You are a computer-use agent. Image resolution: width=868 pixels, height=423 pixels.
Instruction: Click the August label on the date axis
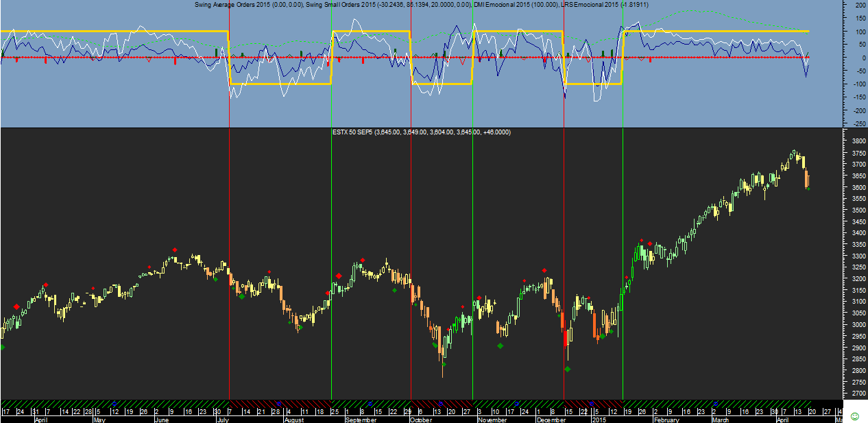click(x=293, y=419)
